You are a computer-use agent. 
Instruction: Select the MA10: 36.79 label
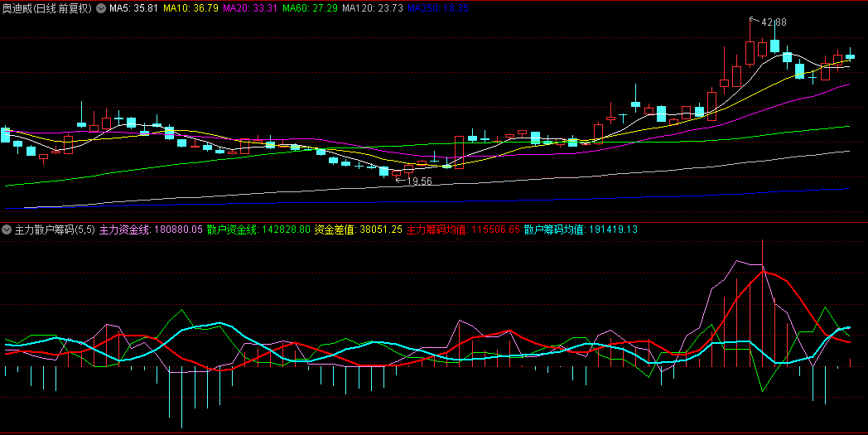[x=190, y=8]
